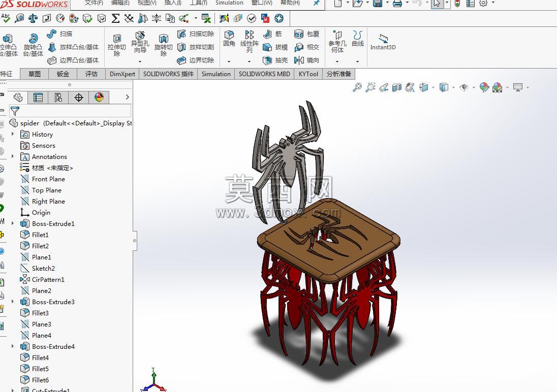Open the DisplayManager color ball tab
This screenshot has height=392, width=557.
point(99,97)
